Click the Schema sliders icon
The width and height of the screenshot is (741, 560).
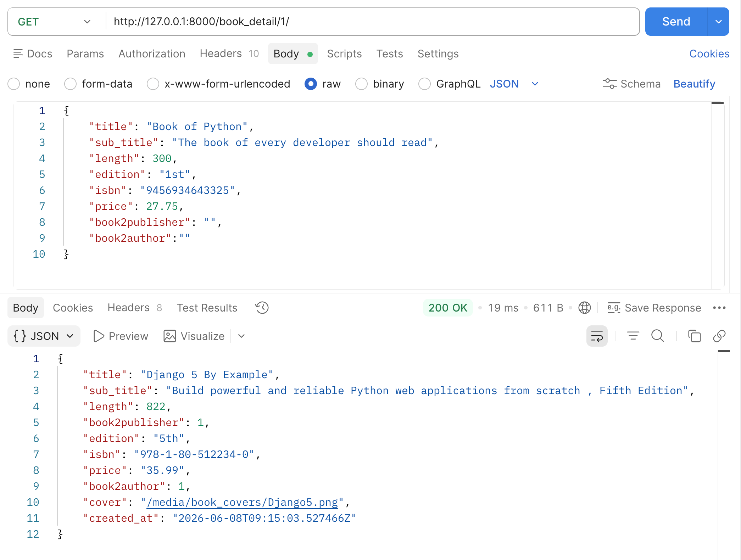coord(609,84)
